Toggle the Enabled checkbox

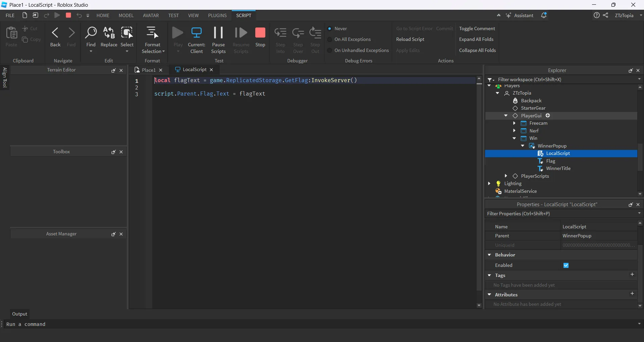click(x=566, y=265)
